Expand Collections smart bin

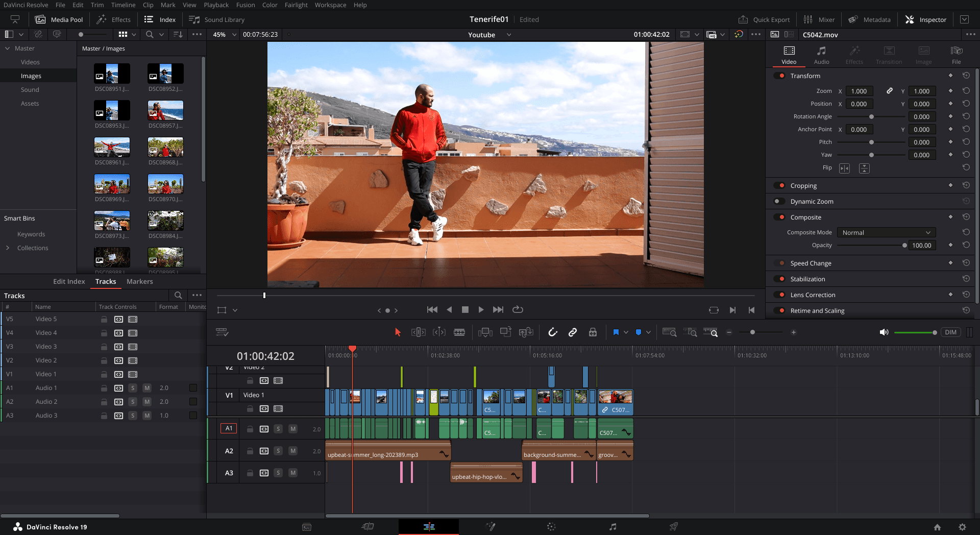coord(8,248)
